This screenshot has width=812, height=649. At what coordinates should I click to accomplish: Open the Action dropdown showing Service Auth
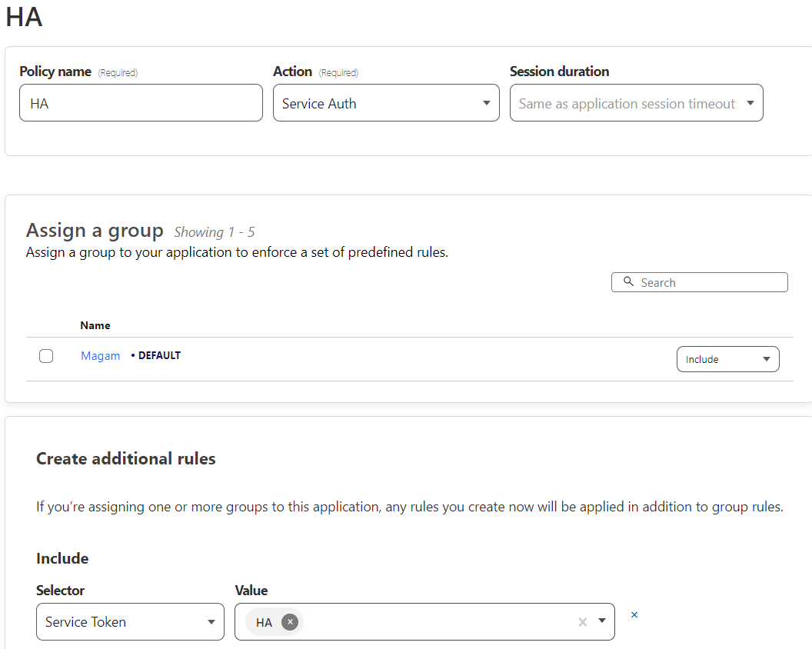[386, 103]
